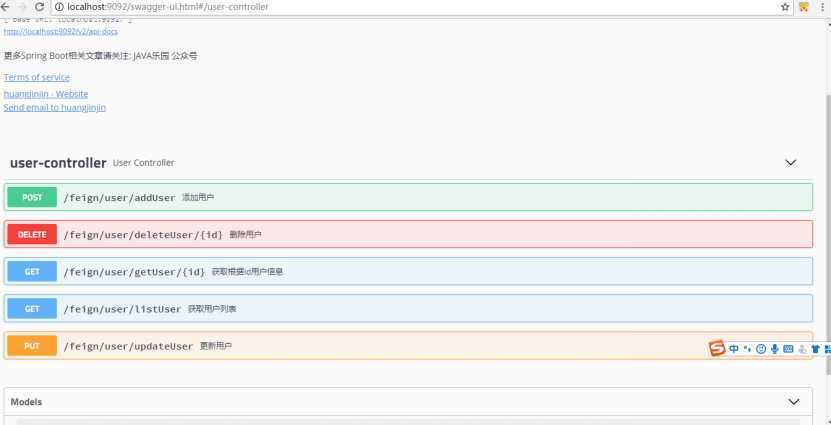Open Sogou skin shirt icon
This screenshot has width=831, height=425.
(816, 349)
